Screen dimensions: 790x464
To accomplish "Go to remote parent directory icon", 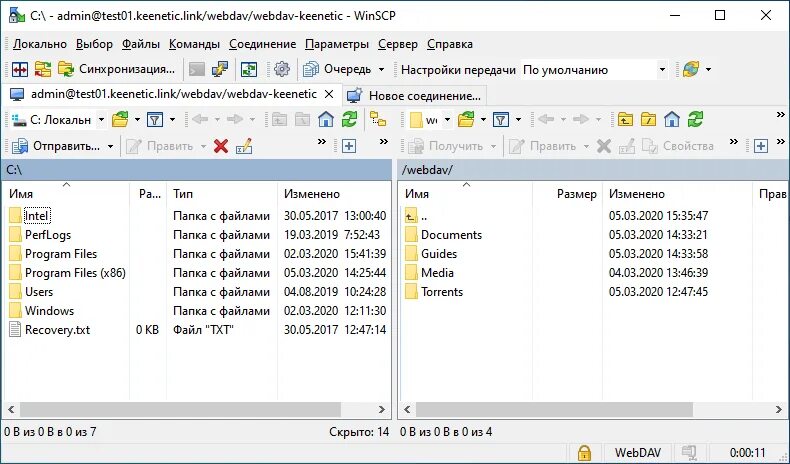I will (625, 119).
